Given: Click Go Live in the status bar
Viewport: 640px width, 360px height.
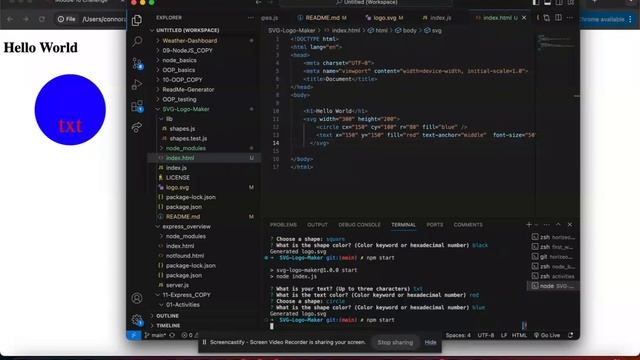Looking at the screenshot, I should coord(547,335).
